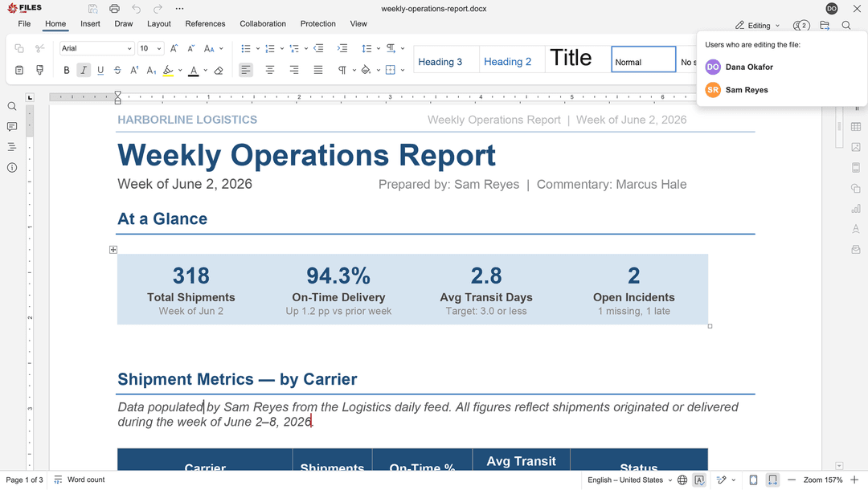Switch to the Draw tab

tap(124, 24)
